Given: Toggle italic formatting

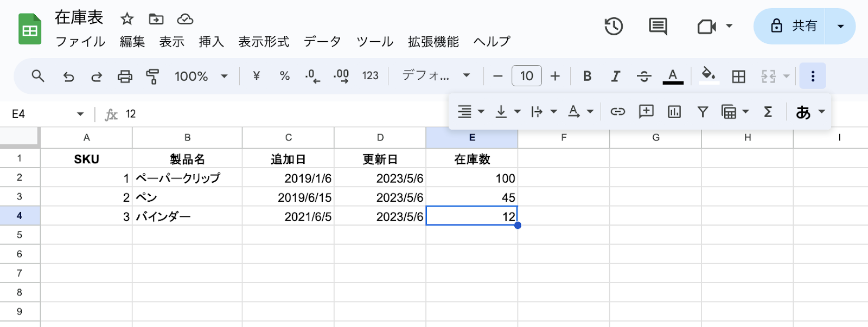Looking at the screenshot, I should (x=615, y=76).
